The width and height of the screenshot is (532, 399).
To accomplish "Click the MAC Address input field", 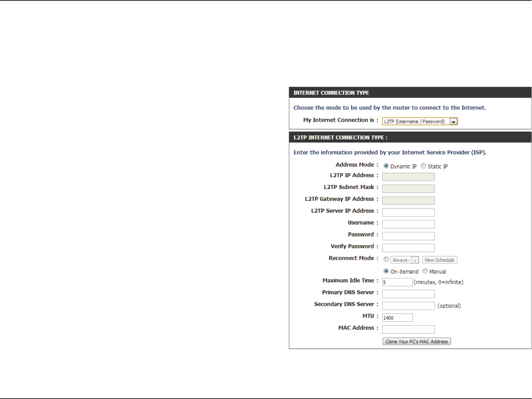I will click(408, 329).
